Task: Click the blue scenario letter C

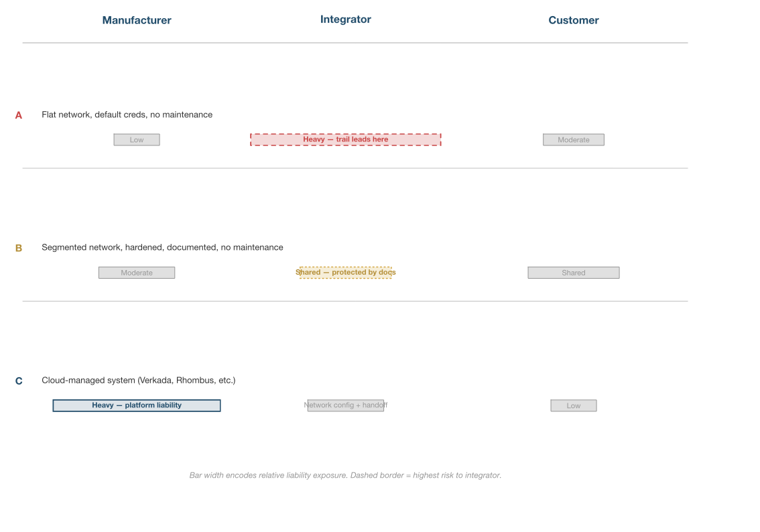Action: (x=19, y=381)
